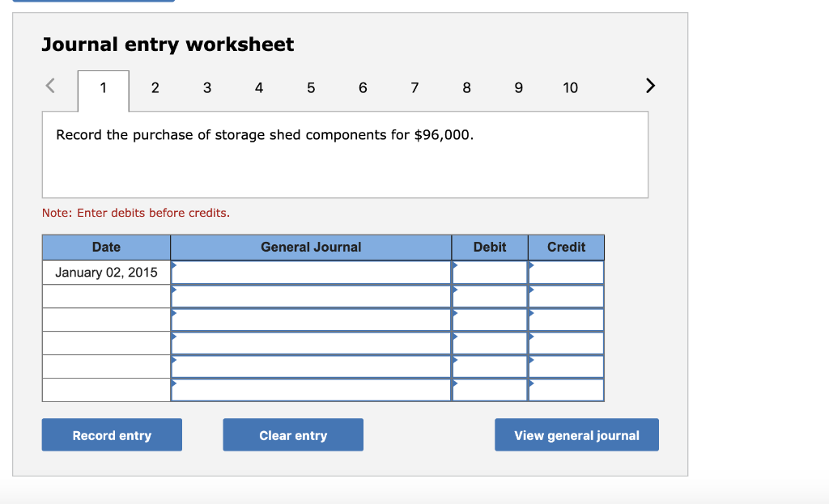Advance to next entry via right chevron

pyautogui.click(x=650, y=85)
